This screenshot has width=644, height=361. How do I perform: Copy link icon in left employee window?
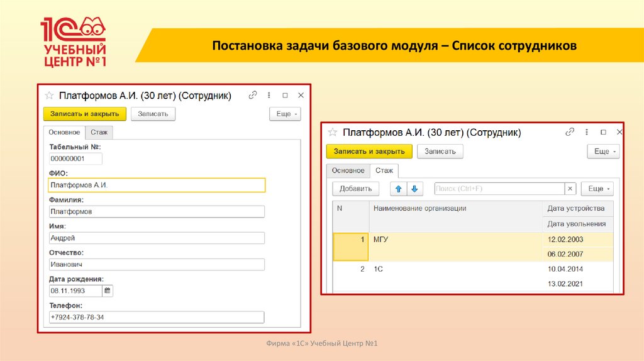tap(253, 95)
